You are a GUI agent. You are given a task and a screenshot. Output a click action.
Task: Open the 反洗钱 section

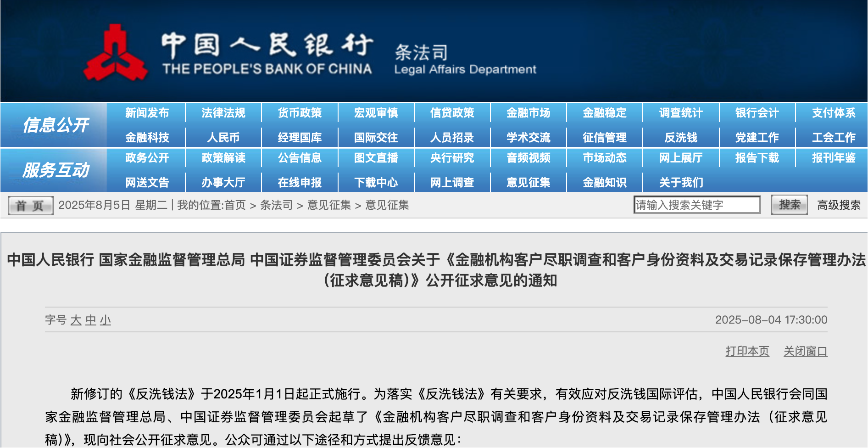click(681, 137)
